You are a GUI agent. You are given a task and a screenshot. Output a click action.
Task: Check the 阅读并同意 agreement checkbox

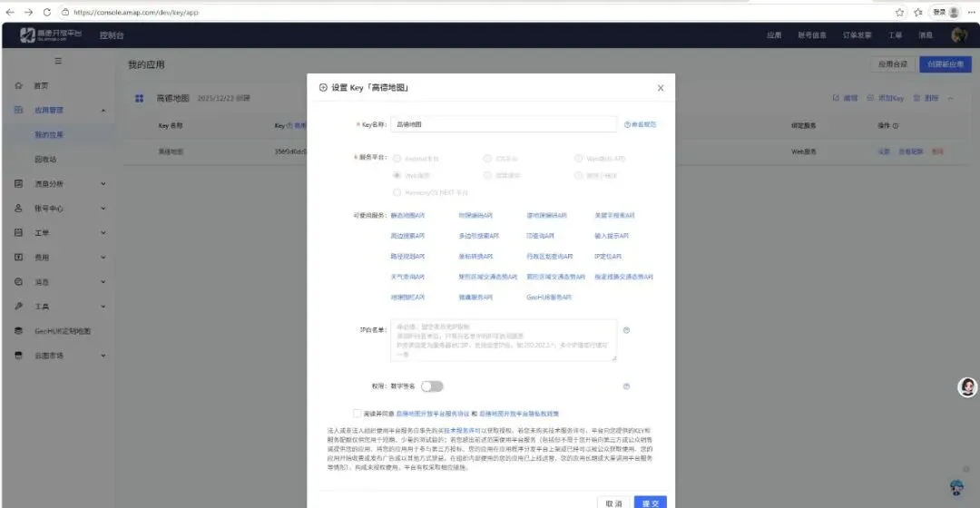pos(357,413)
